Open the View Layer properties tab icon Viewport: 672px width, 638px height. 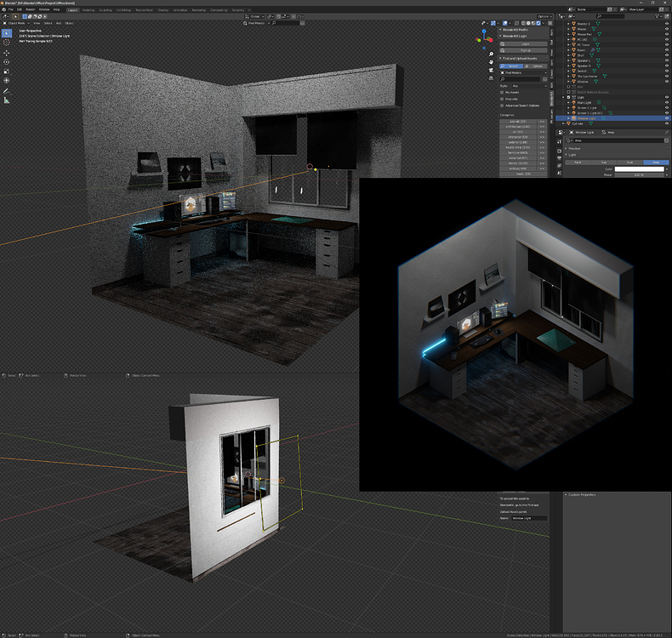pyautogui.click(x=559, y=166)
